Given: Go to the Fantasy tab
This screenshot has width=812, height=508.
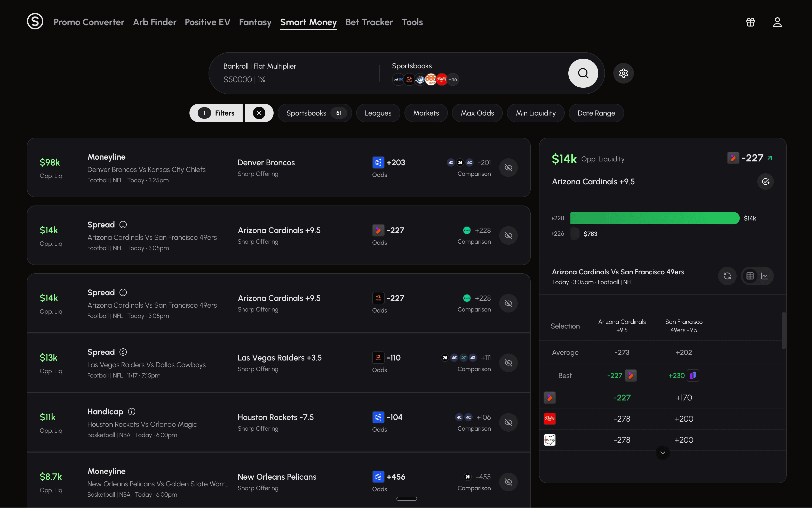Looking at the screenshot, I should (x=255, y=22).
